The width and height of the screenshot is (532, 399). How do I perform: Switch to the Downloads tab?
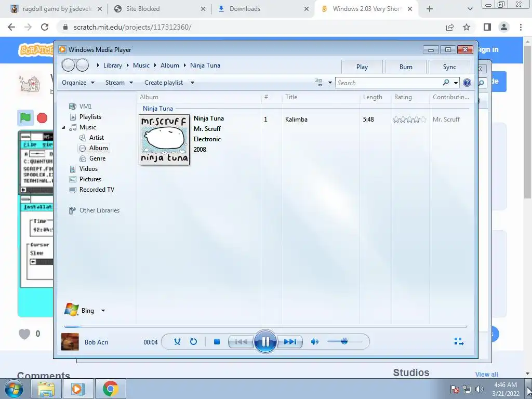[263, 9]
